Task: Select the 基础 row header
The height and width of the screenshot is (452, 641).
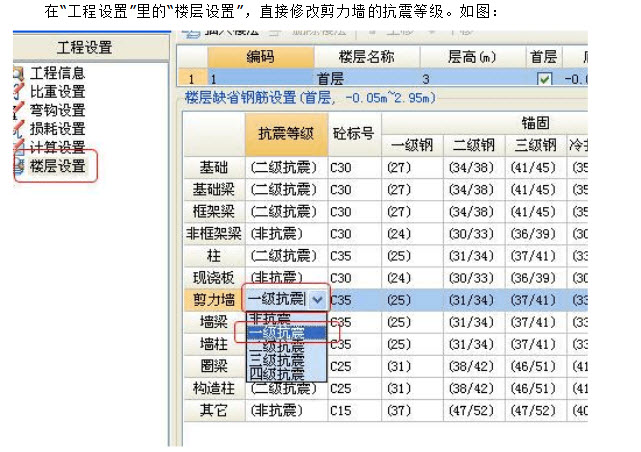Action: (213, 166)
